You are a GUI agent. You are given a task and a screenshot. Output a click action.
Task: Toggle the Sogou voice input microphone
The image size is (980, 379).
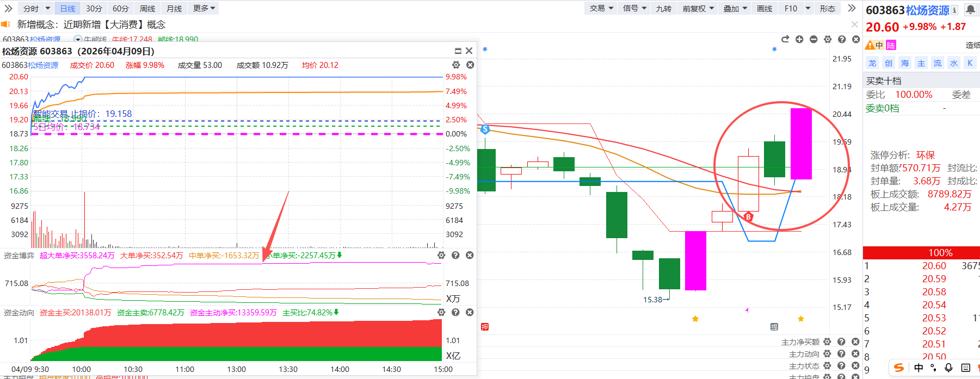pos(948,368)
